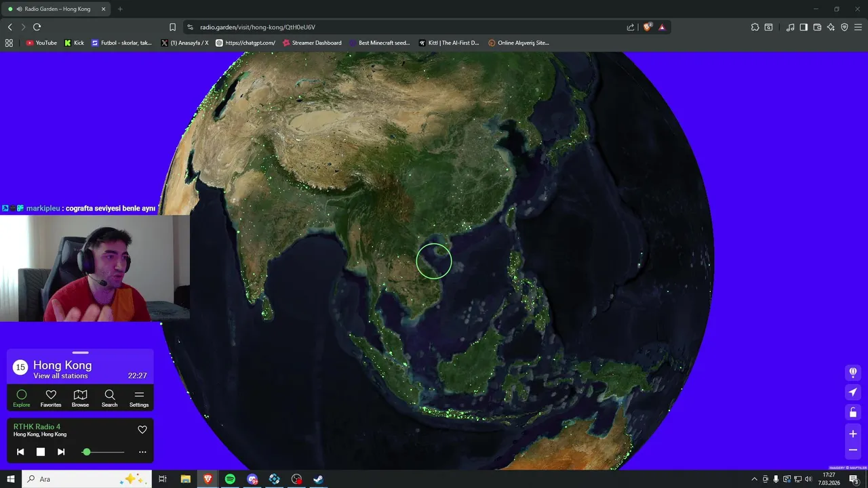This screenshot has width=868, height=488.
Task: Open the chatgpt.com bookmark
Action: pos(245,43)
